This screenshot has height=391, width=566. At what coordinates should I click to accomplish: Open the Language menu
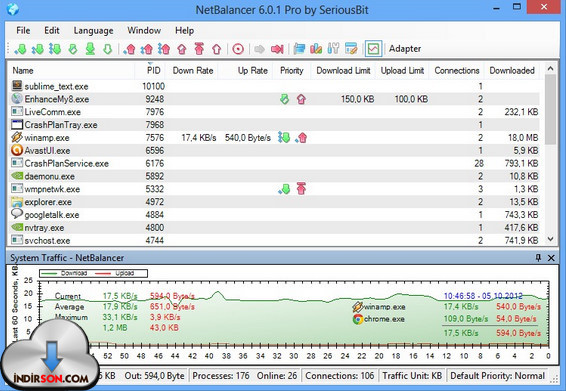(x=93, y=30)
